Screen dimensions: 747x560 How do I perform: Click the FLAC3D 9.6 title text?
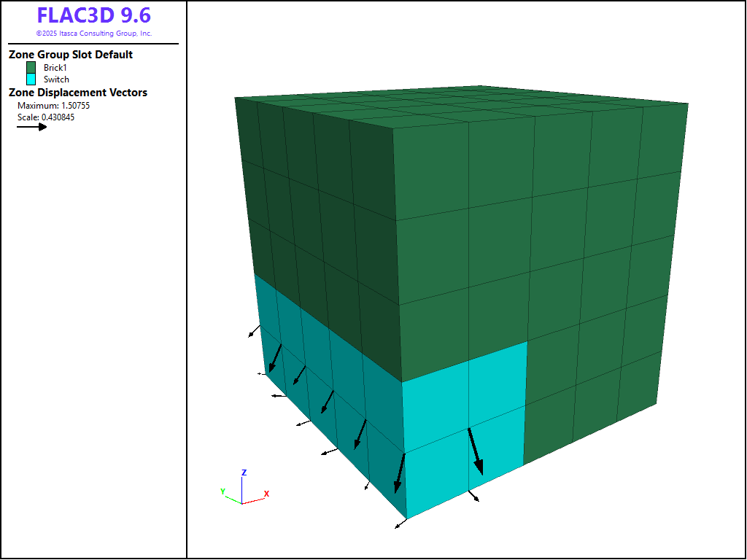click(93, 16)
